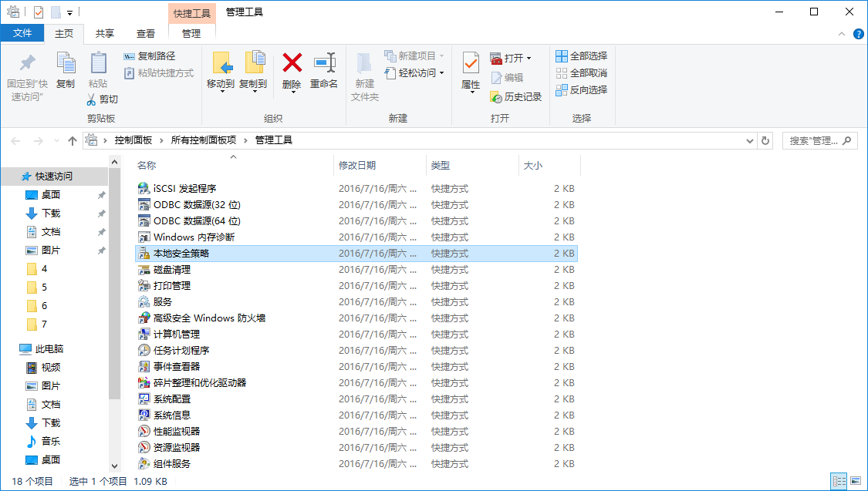Click the Copy (复制) icon
Viewport: 868px width, 491px height.
point(66,73)
